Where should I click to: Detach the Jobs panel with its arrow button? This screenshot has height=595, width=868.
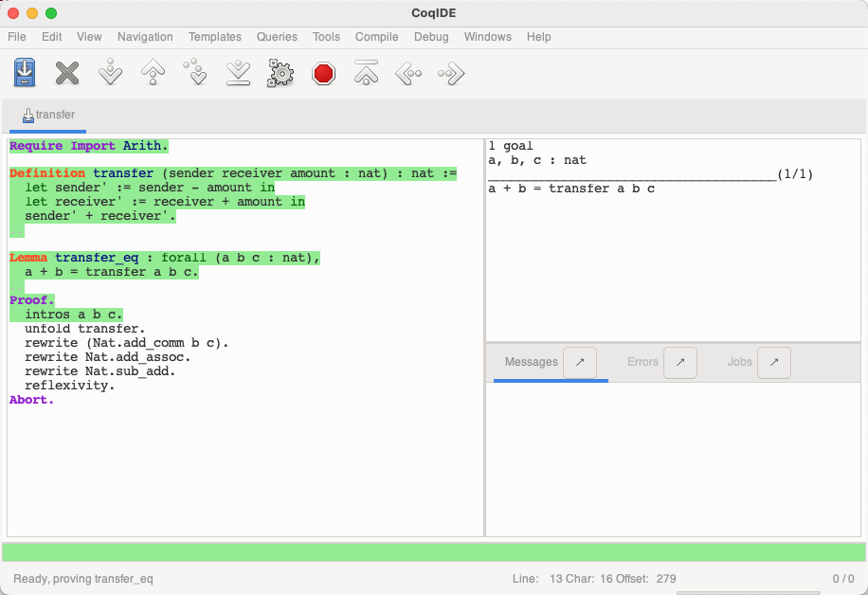pos(774,363)
